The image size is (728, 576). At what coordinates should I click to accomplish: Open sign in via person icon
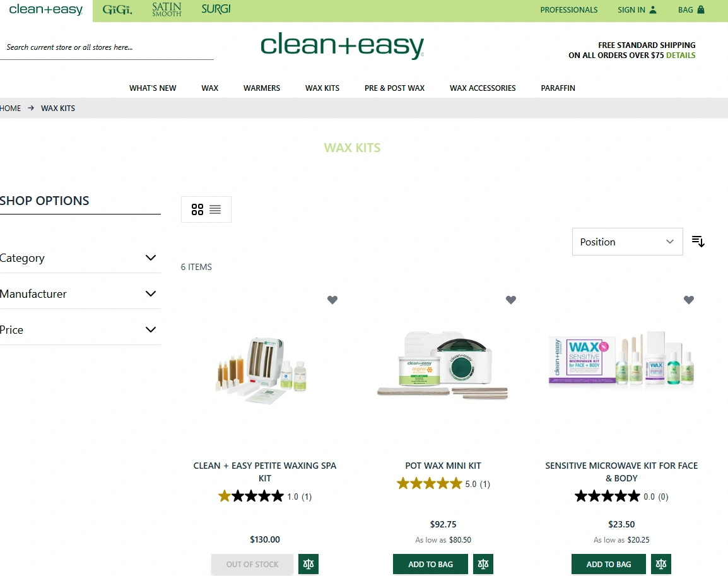[x=653, y=9]
